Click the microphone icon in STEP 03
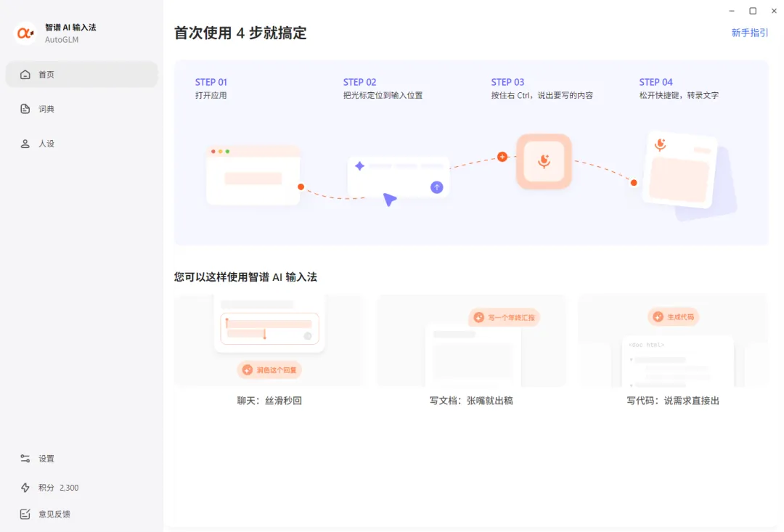 click(x=544, y=161)
